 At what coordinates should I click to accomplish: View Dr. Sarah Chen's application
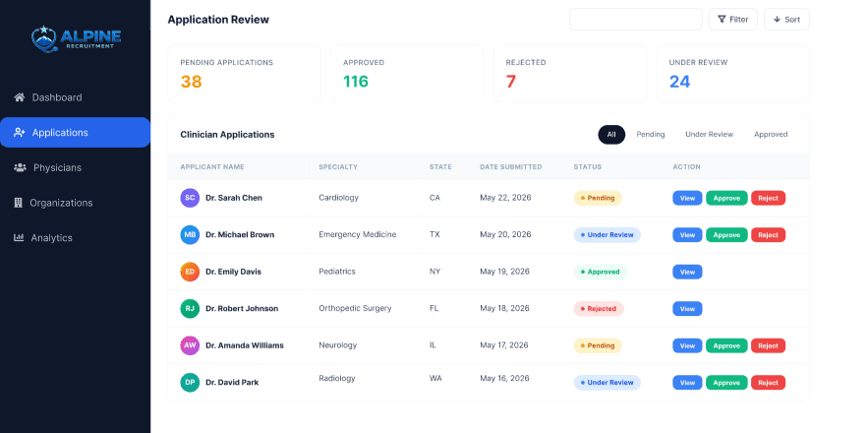click(687, 198)
